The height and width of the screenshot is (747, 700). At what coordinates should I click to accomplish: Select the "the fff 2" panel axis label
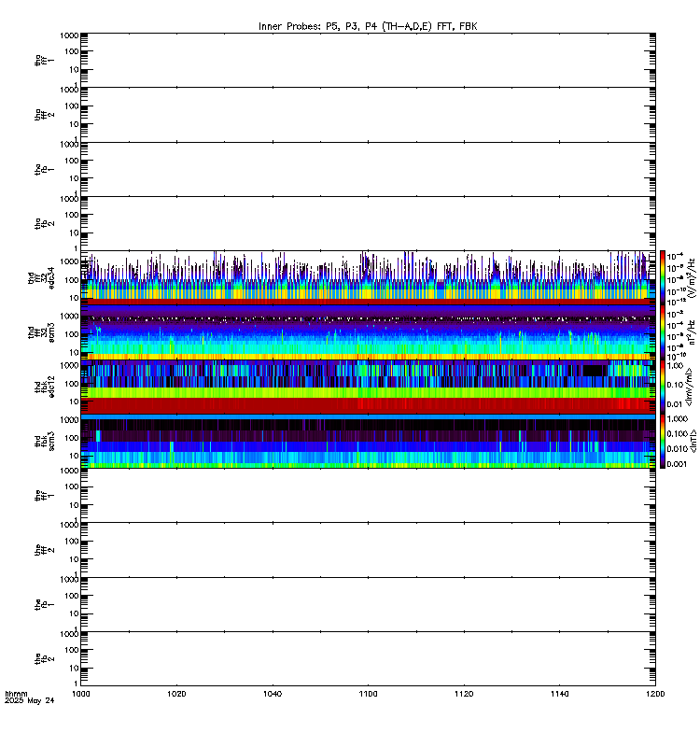(44, 550)
